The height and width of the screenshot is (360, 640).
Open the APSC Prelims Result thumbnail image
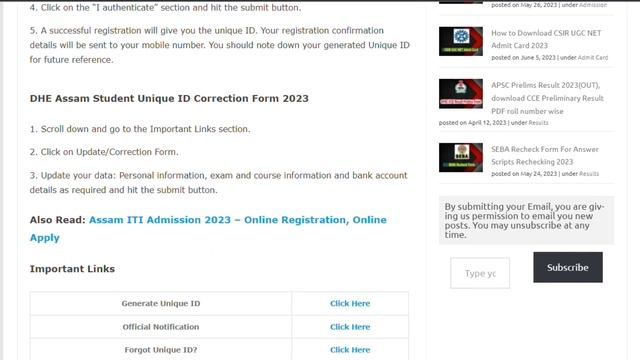click(x=460, y=93)
